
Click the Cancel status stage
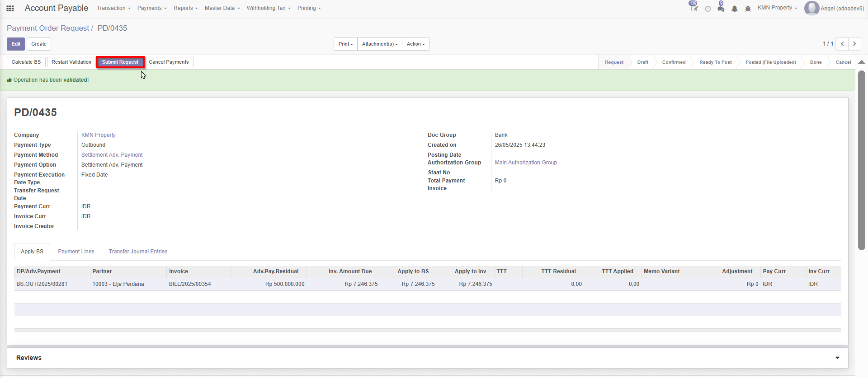pos(843,62)
